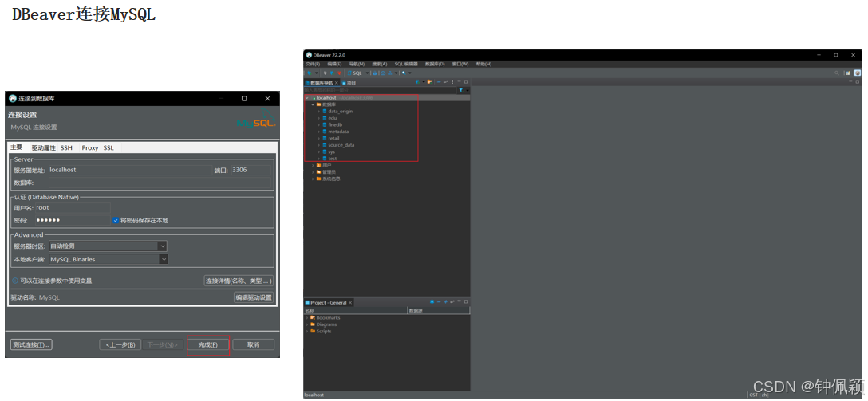
Task: Expand the edu database
Action: click(319, 118)
